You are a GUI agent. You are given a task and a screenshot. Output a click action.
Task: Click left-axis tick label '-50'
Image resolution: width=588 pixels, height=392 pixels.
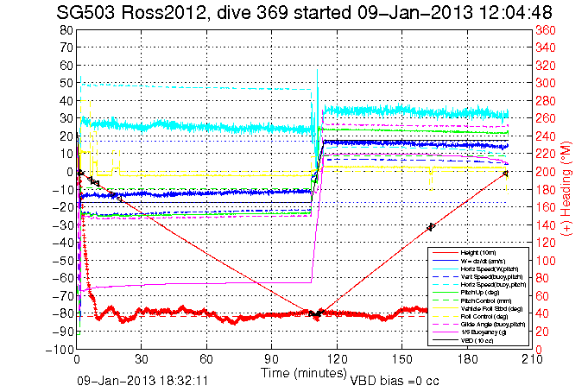point(62,261)
